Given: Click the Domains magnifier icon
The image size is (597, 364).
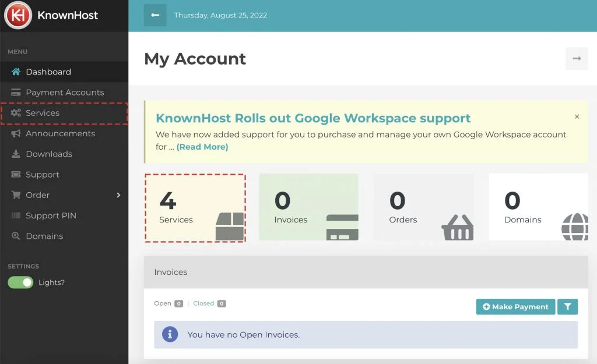Looking at the screenshot, I should pos(16,236).
